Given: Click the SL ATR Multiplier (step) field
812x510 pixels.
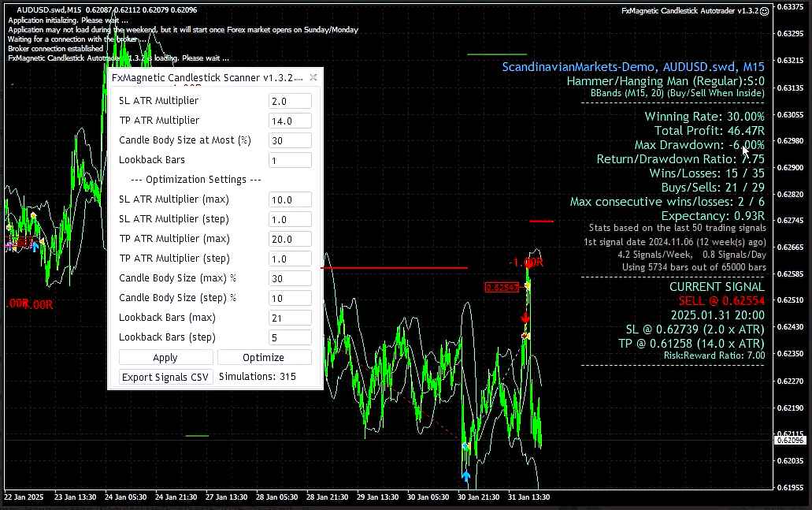Looking at the screenshot, I should pos(290,219).
